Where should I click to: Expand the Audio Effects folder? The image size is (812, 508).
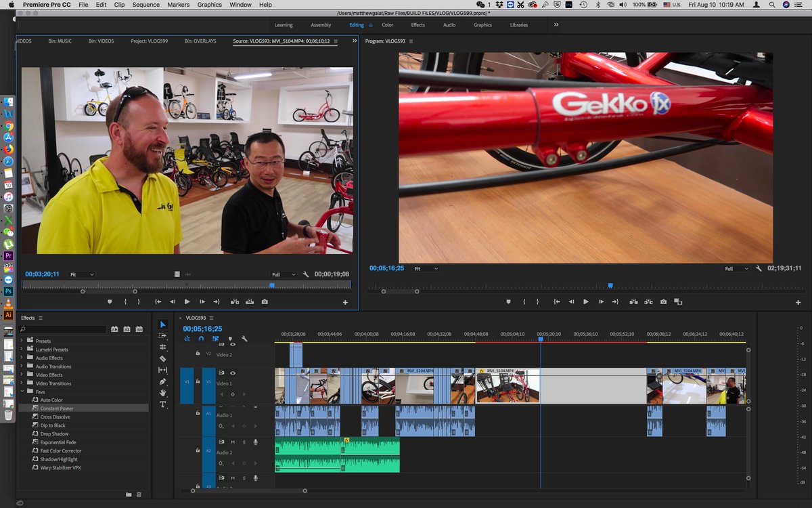pyautogui.click(x=22, y=358)
